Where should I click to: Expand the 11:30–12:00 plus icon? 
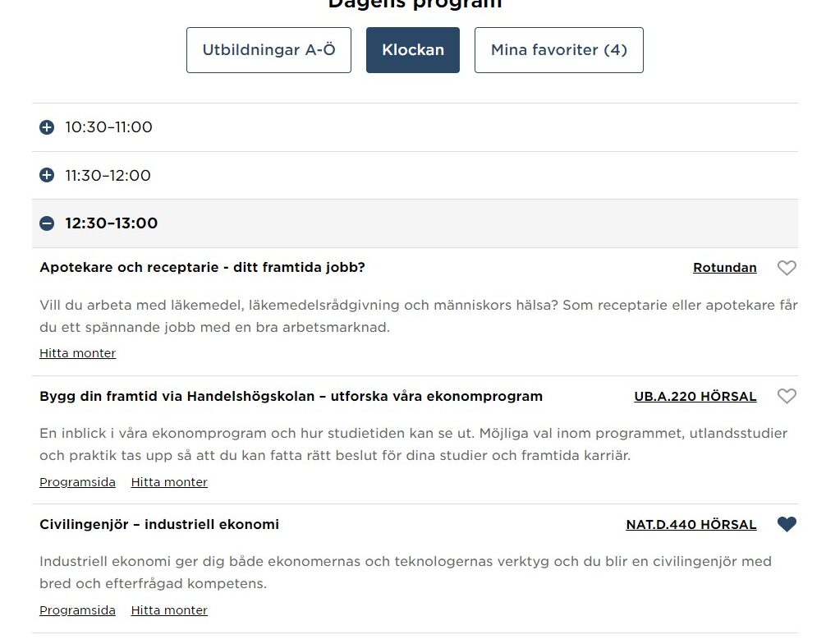pyautogui.click(x=47, y=175)
